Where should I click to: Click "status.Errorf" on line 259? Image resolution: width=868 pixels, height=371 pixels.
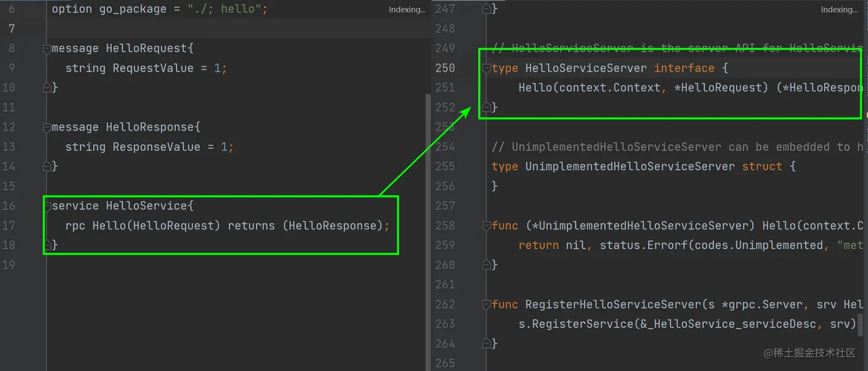pos(644,245)
